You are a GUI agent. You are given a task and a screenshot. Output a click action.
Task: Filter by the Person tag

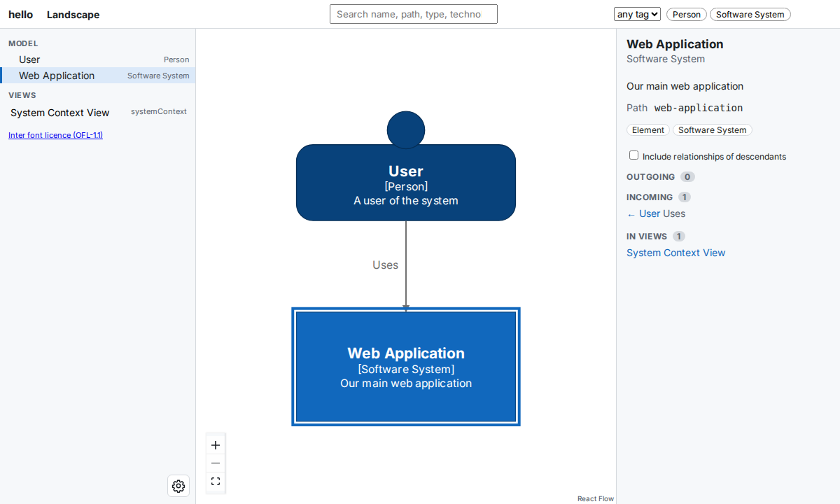pyautogui.click(x=687, y=14)
